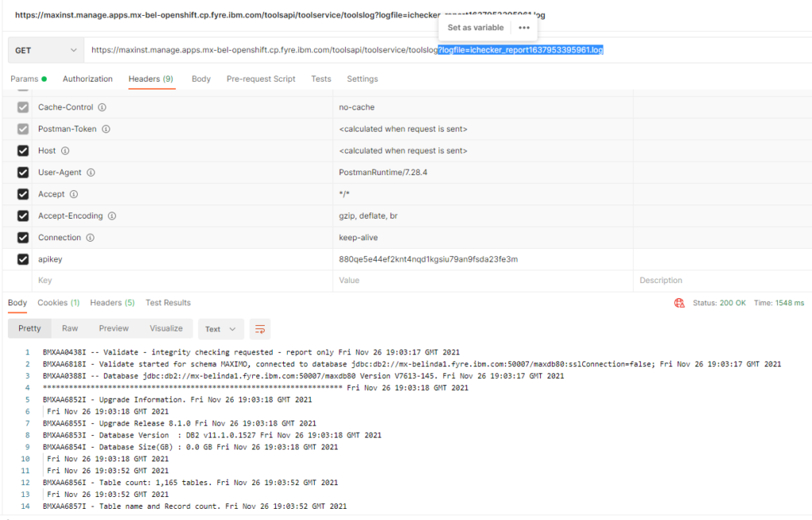Click info icon next to Accept
This screenshot has height=520, width=812.
coord(74,194)
